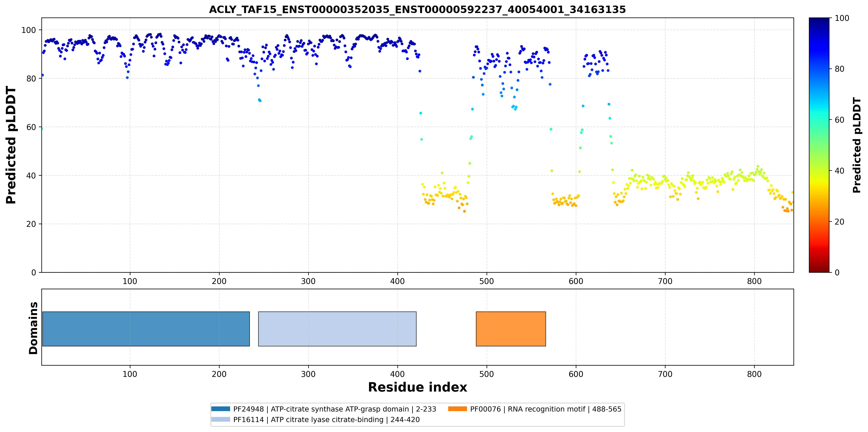Screen dimensions: 868x432
Task: Click the pLDDT colorbar gradient
Action: click(x=819, y=145)
